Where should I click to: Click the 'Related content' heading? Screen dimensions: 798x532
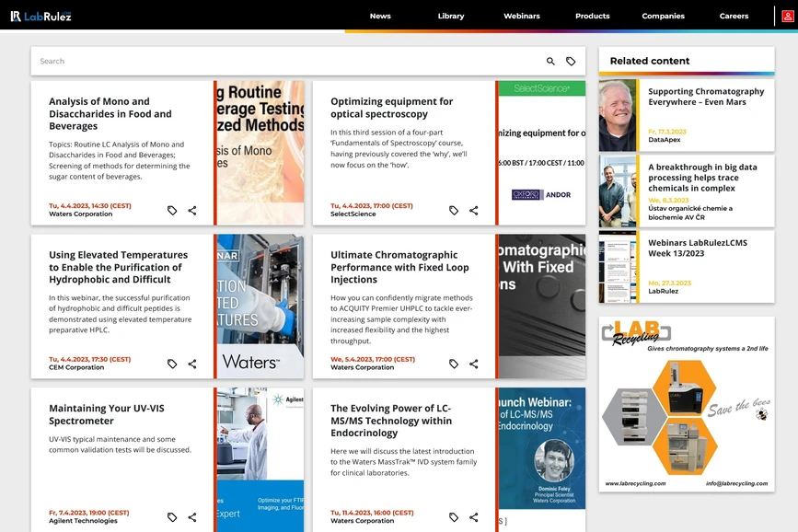point(650,61)
